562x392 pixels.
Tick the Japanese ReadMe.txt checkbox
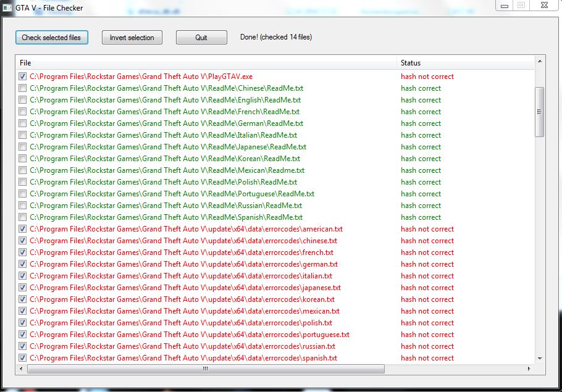[23, 147]
